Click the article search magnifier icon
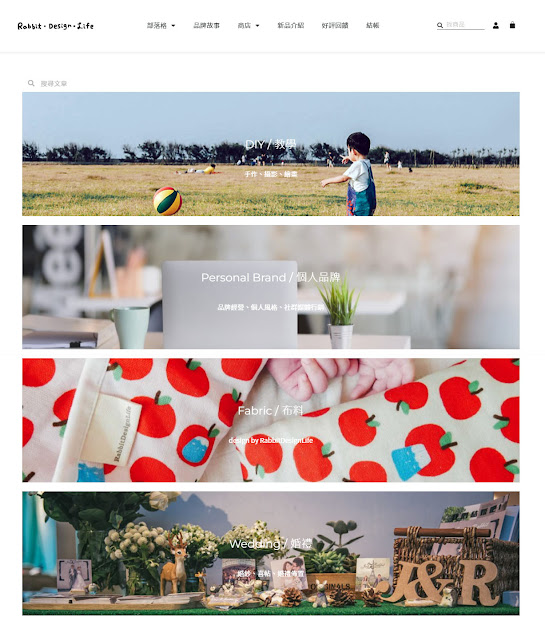545x640 pixels. pos(31,83)
